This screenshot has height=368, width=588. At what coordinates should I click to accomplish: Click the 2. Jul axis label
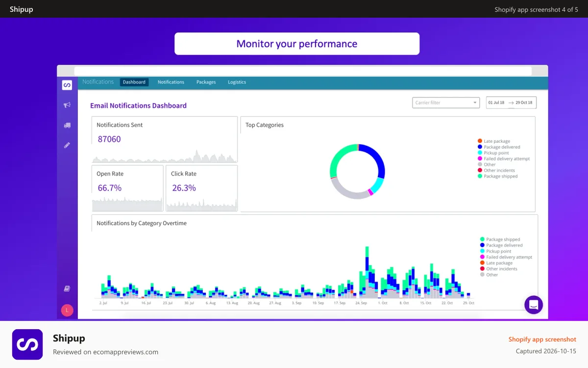click(103, 303)
